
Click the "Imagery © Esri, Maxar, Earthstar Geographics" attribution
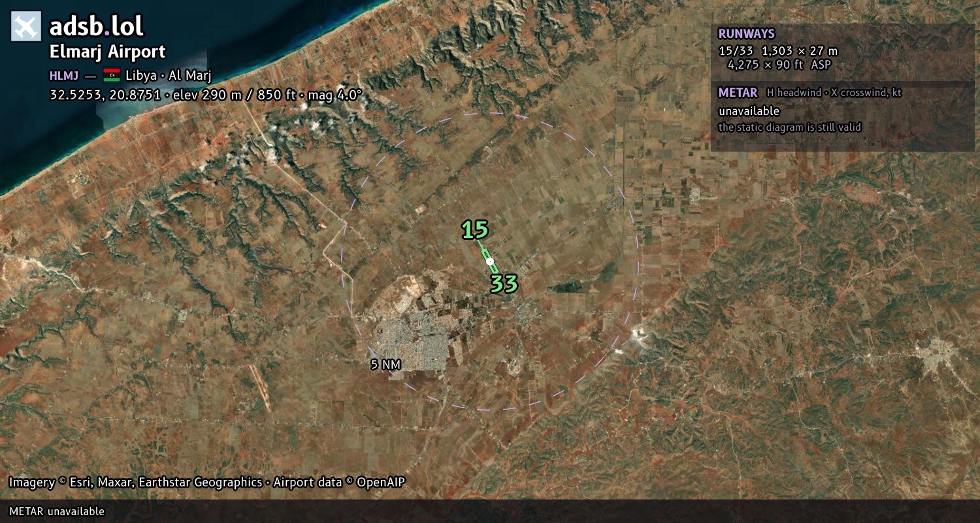[135, 482]
